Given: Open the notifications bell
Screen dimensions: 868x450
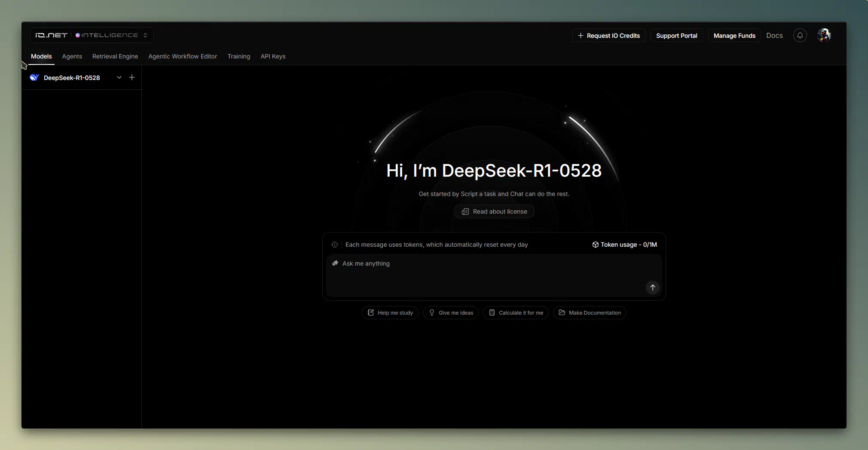Looking at the screenshot, I should [800, 35].
